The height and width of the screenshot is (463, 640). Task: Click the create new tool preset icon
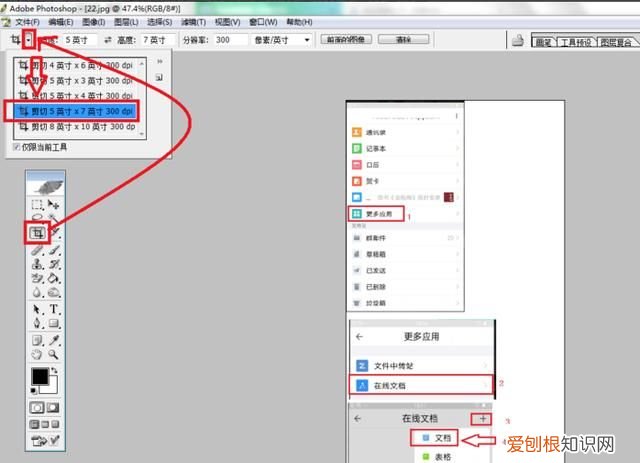click(160, 77)
